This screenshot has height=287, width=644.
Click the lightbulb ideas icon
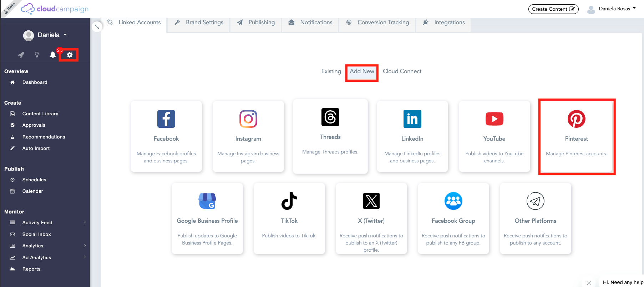coord(37,55)
